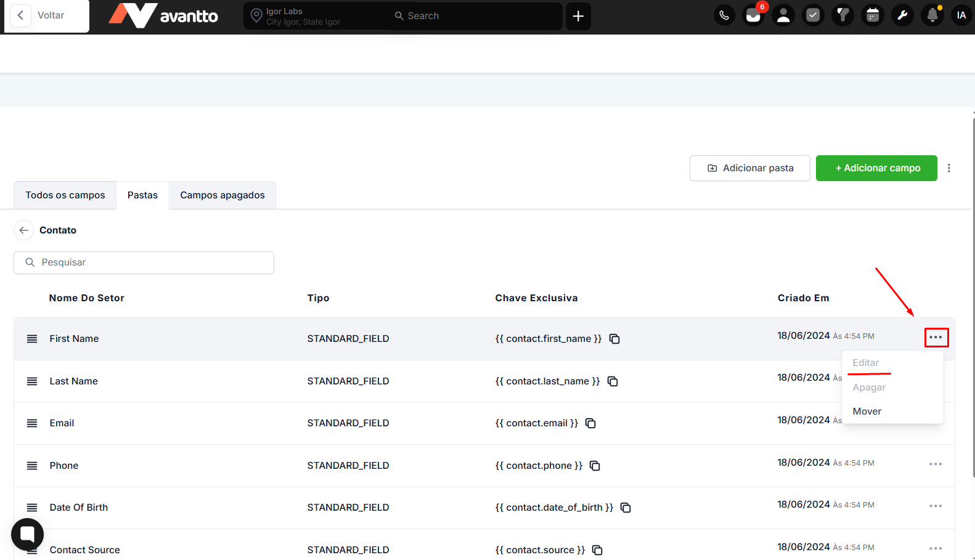Click the Nome Do Setor column header

[87, 298]
